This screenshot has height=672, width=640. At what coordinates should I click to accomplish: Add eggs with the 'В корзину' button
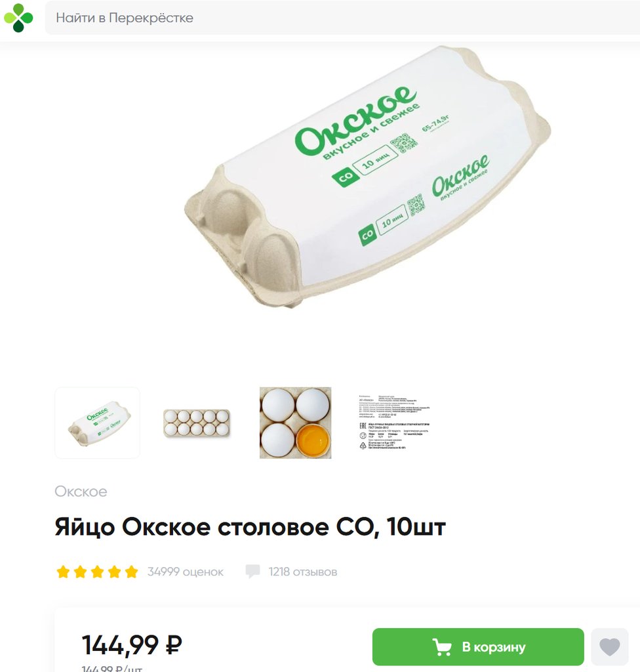point(478,646)
